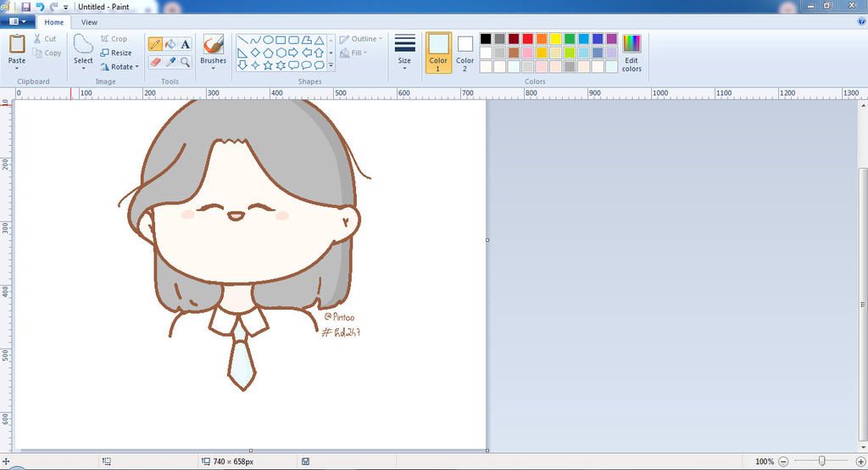
Task: Choose the Six-point star shape
Action: pos(281,65)
